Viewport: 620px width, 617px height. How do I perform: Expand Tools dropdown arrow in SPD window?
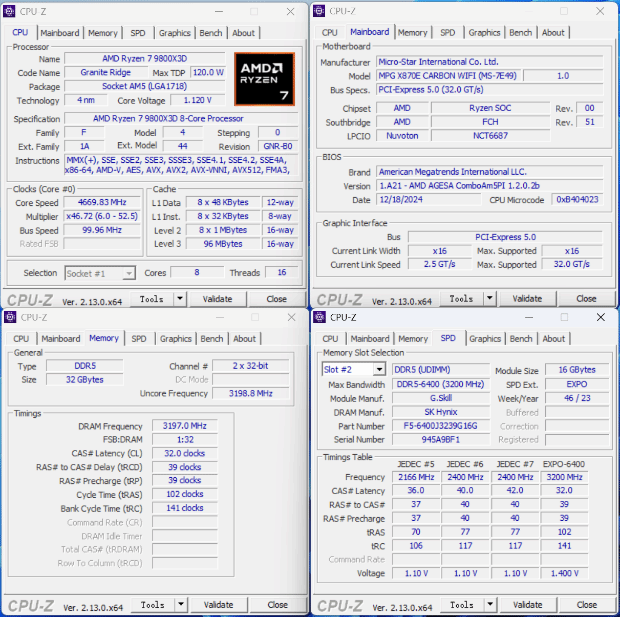490,605
